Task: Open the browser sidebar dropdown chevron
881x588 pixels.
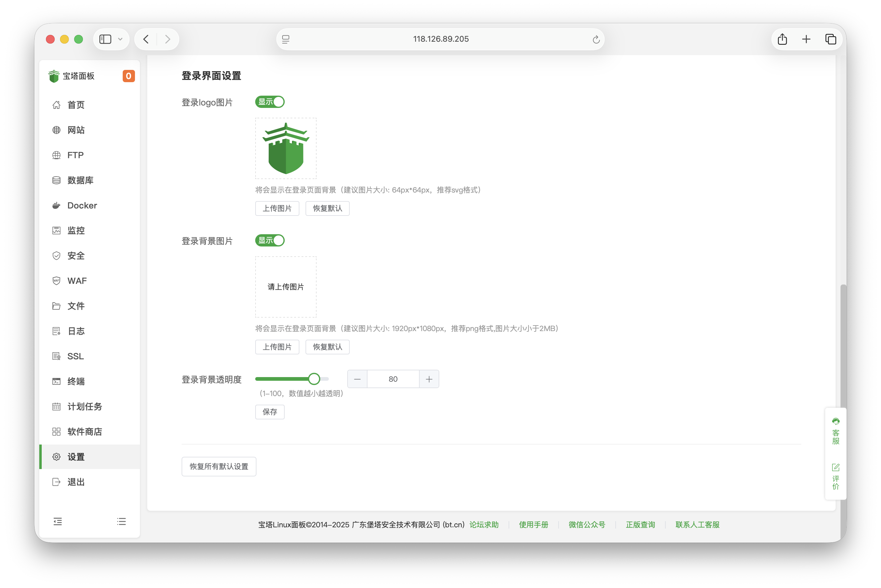Action: point(121,39)
